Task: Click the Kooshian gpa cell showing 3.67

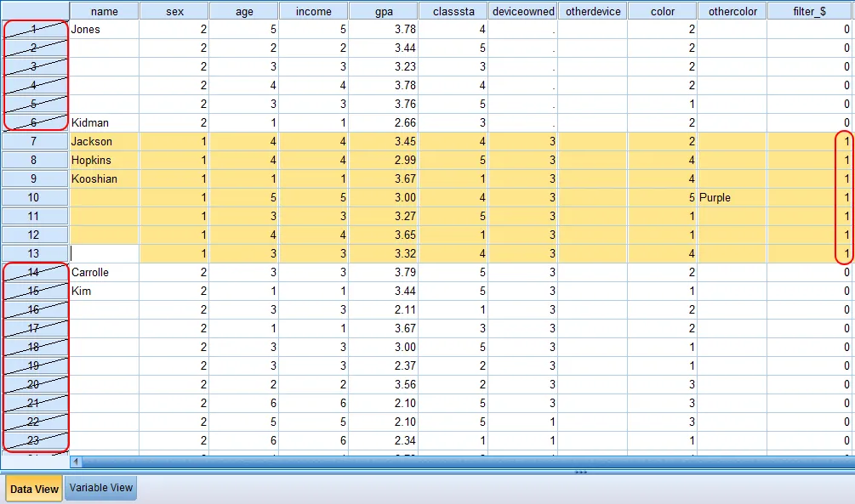Action: coord(383,178)
